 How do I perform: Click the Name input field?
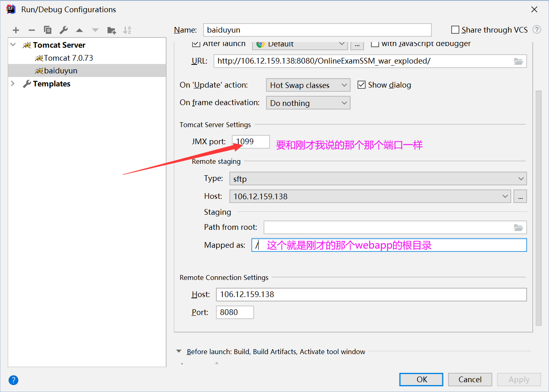tap(317, 30)
